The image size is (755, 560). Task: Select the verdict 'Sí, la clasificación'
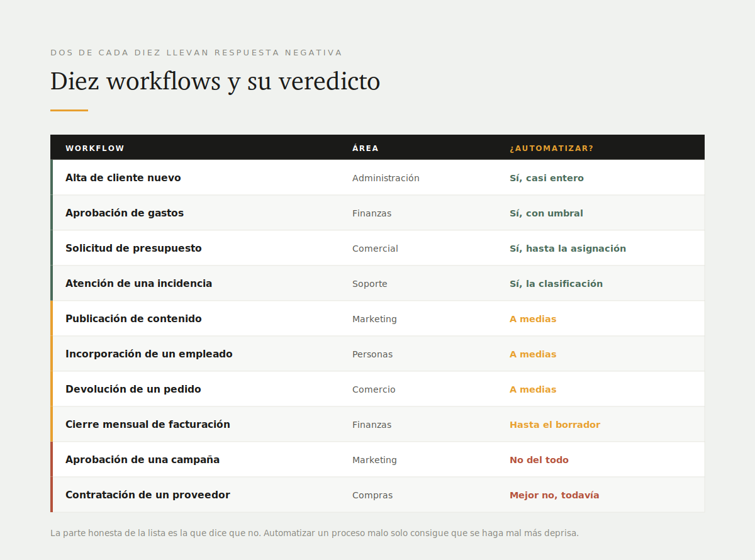556,284
